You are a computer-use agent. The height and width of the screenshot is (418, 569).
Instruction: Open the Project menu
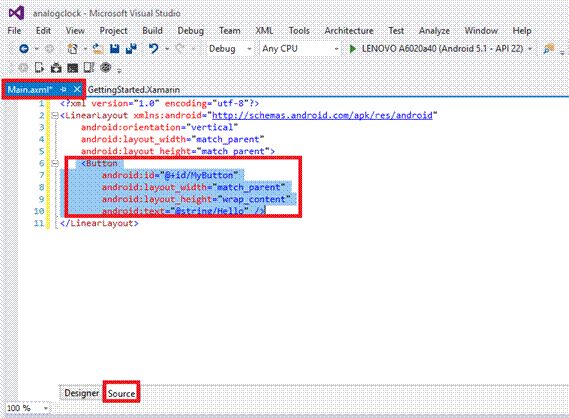(114, 30)
